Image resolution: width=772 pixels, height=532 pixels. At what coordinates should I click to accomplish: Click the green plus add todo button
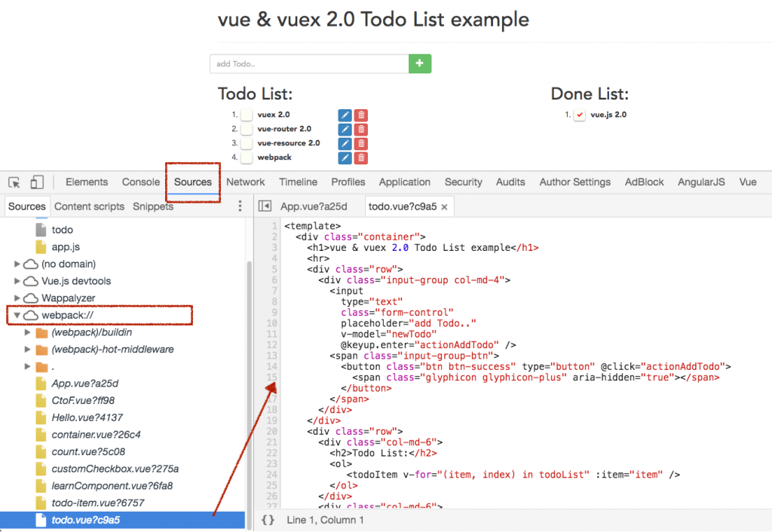click(419, 63)
